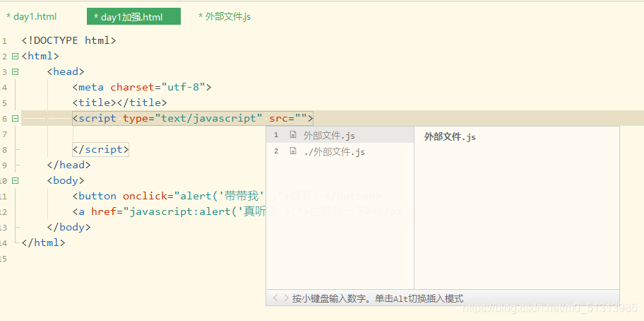644x321 pixels.
Task: Click the text/javascript type value
Action: click(208, 119)
